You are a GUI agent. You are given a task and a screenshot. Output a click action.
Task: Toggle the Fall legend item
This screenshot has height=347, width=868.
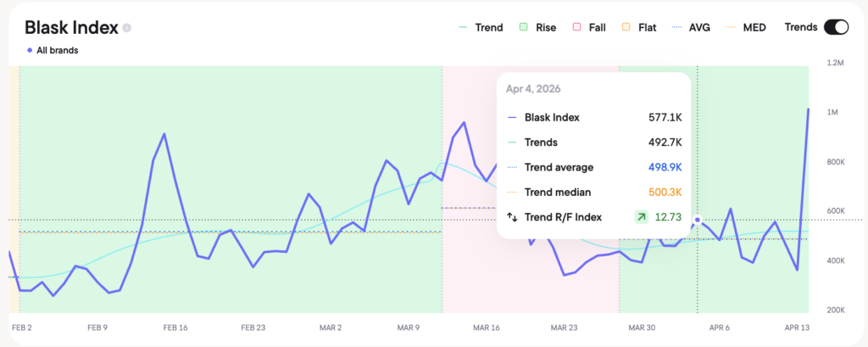[x=590, y=27]
